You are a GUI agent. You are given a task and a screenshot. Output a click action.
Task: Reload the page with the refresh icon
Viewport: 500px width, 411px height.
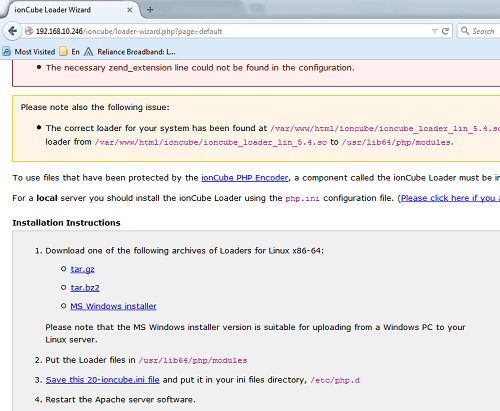tap(445, 31)
